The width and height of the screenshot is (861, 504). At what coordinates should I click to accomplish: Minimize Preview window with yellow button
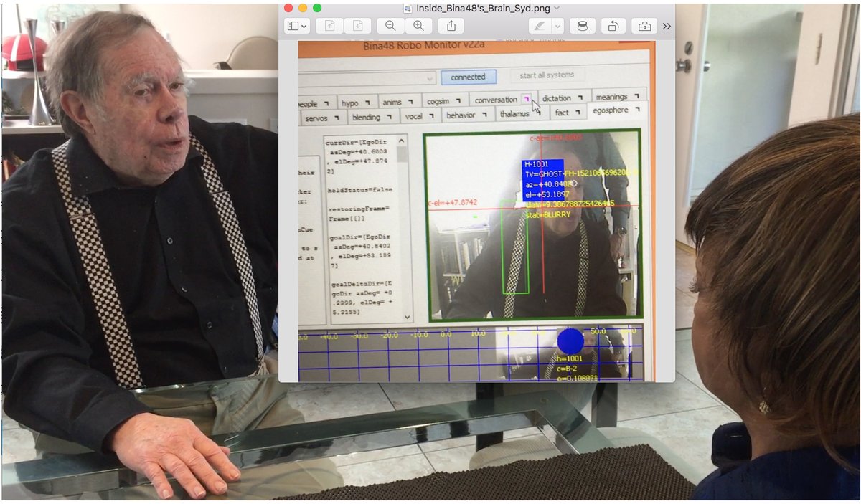click(x=303, y=8)
